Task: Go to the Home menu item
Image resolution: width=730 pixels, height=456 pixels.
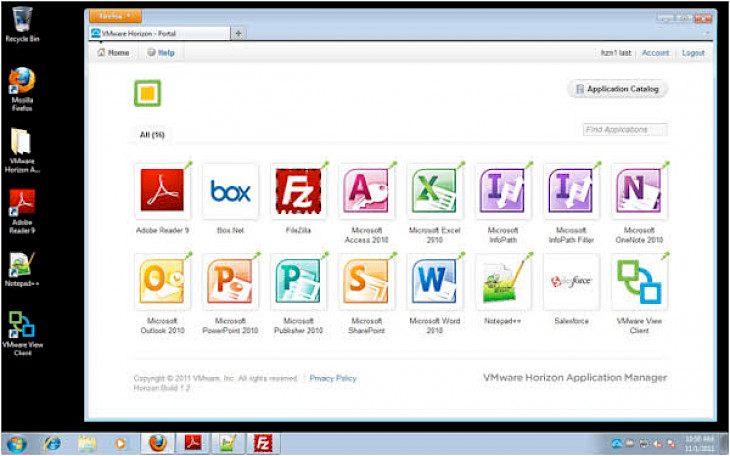Action: (114, 53)
